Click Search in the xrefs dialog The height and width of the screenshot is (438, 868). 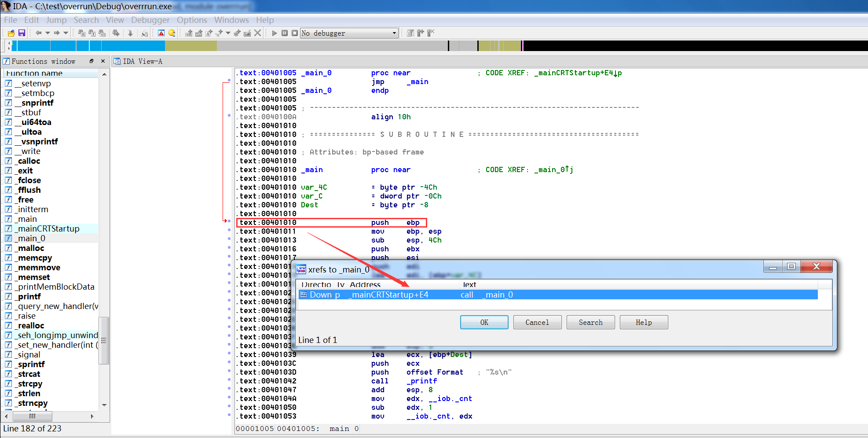(x=590, y=322)
